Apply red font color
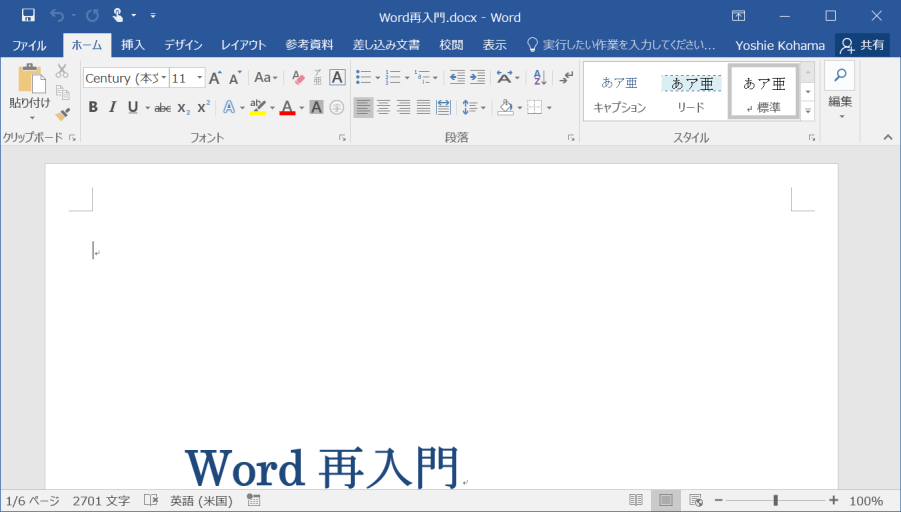Image resolution: width=901 pixels, height=512 pixels. pyautogui.click(x=287, y=107)
